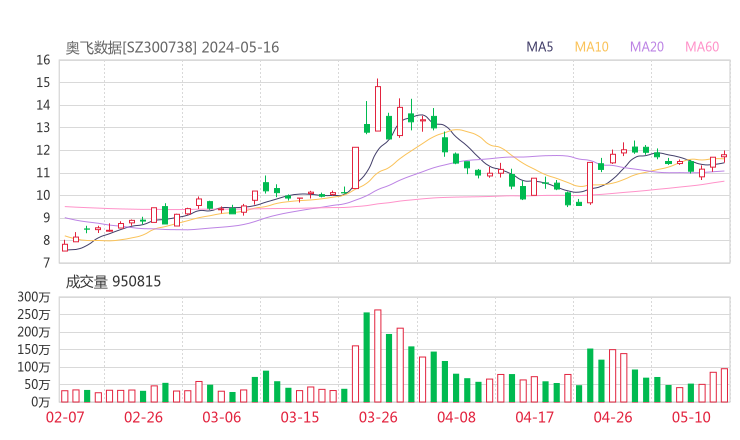Click the 250万 volume axis label

coord(34,314)
